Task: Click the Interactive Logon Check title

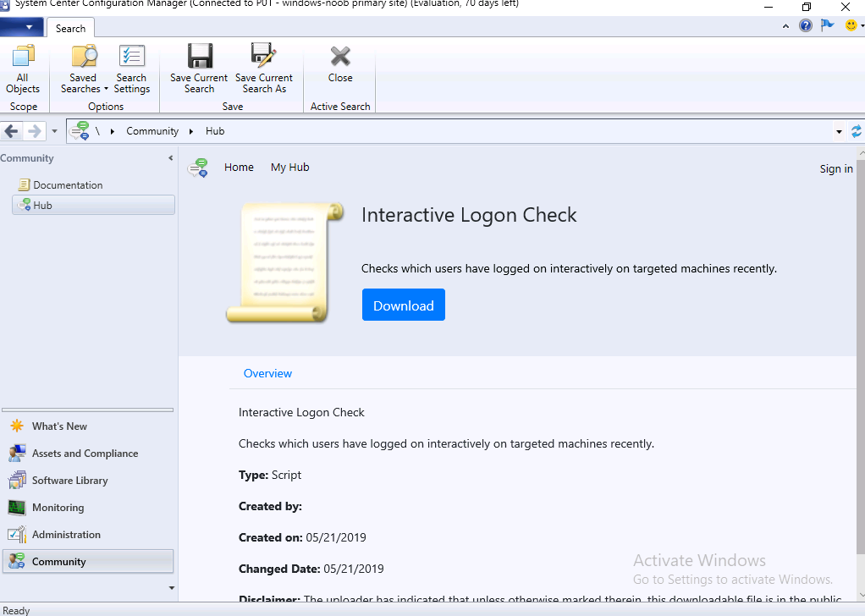Action: [x=469, y=215]
